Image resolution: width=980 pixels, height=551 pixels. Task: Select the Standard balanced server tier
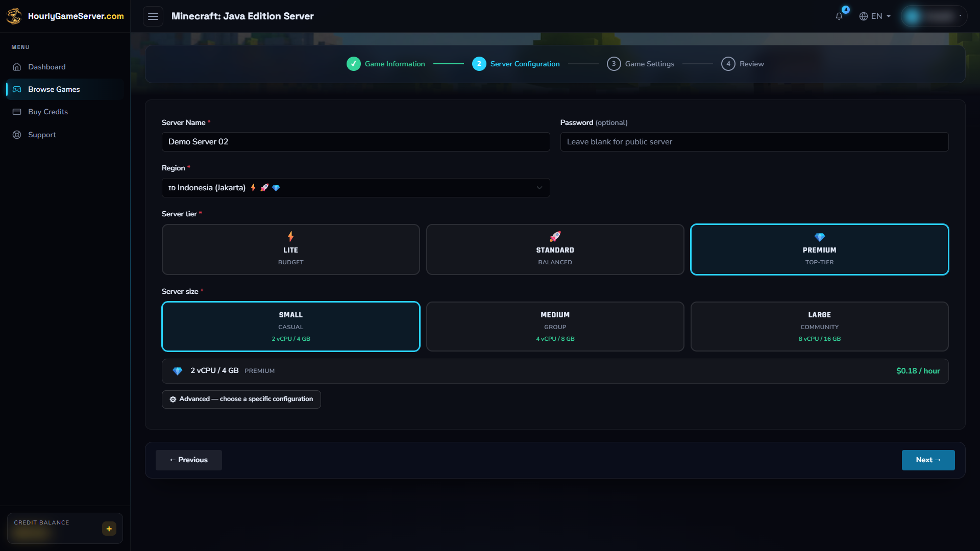(x=555, y=249)
